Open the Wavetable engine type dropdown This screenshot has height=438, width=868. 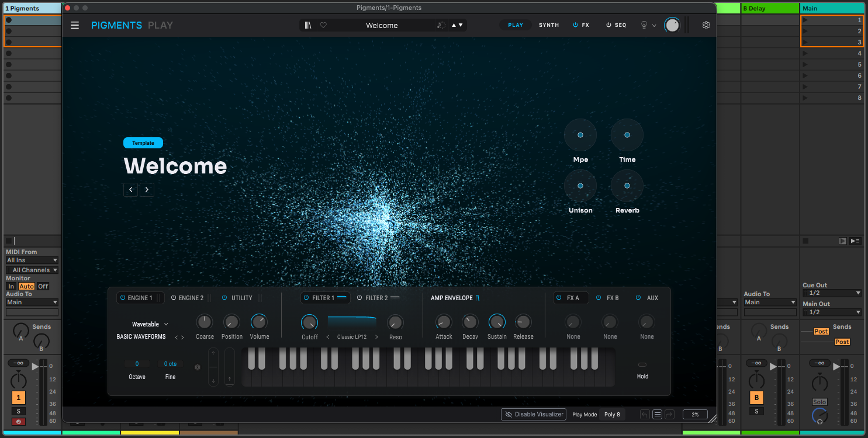point(150,324)
